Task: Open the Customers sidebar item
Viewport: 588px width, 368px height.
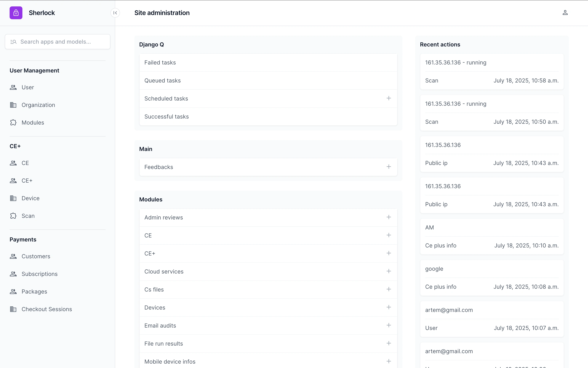Action: pos(36,256)
